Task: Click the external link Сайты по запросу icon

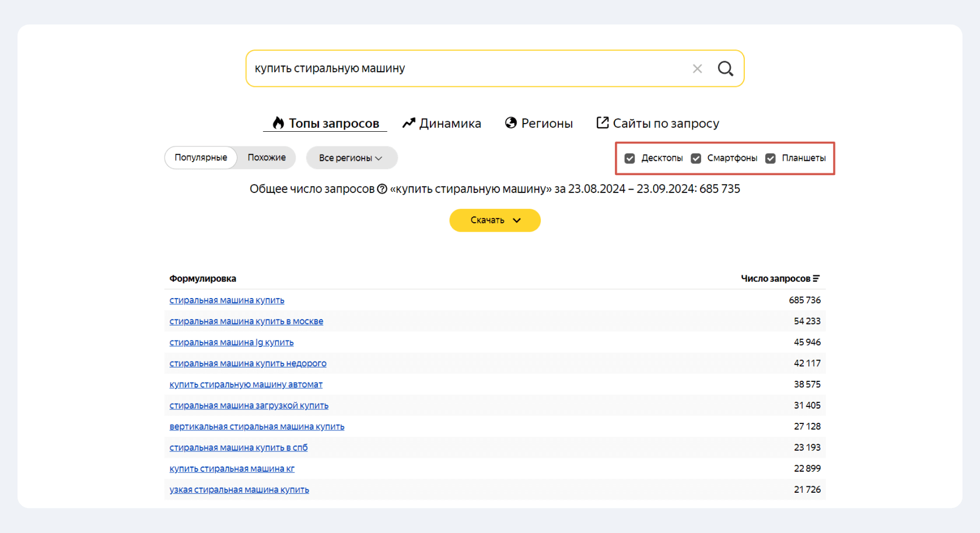Action: [602, 123]
